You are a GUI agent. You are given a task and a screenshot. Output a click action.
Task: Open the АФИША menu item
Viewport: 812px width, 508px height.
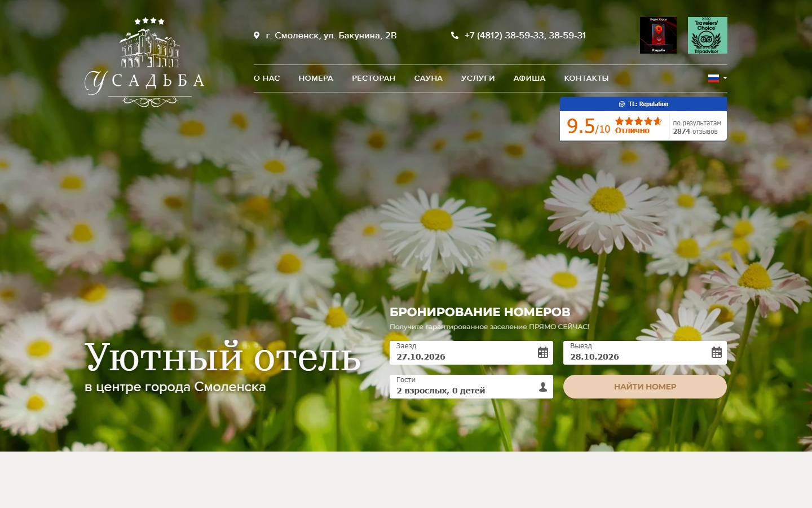coord(529,78)
